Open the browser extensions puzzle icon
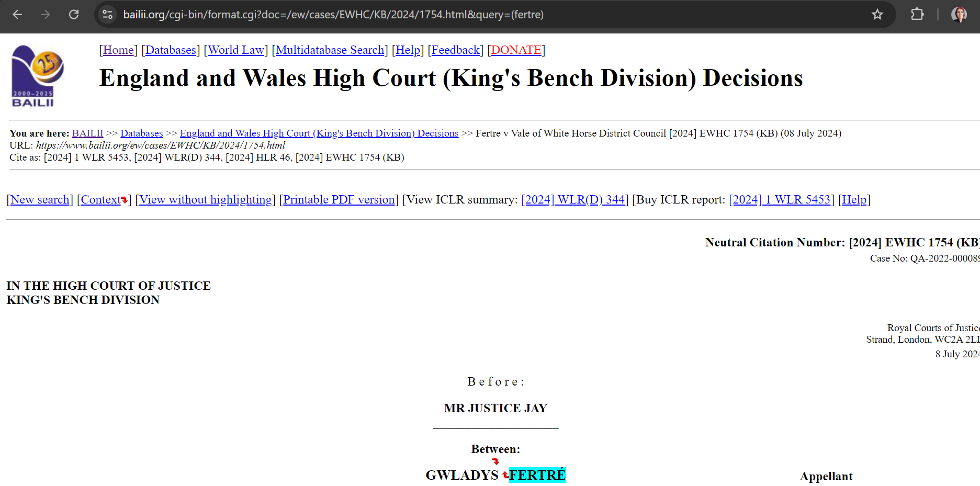This screenshot has height=486, width=980. tap(917, 14)
